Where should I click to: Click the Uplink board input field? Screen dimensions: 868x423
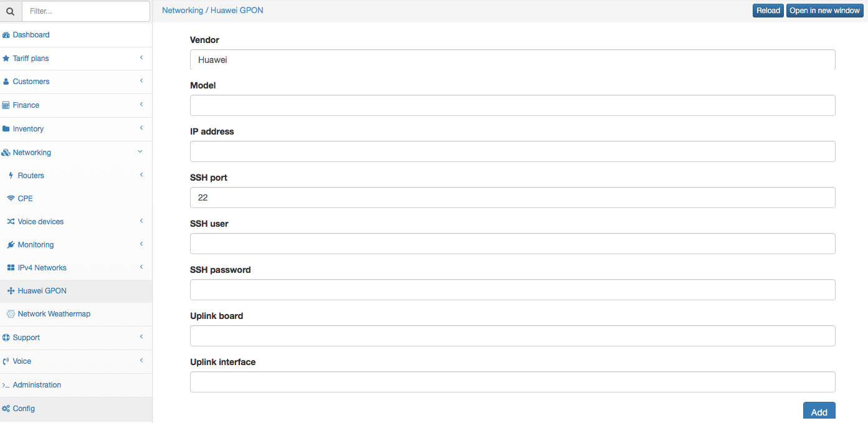tap(512, 336)
